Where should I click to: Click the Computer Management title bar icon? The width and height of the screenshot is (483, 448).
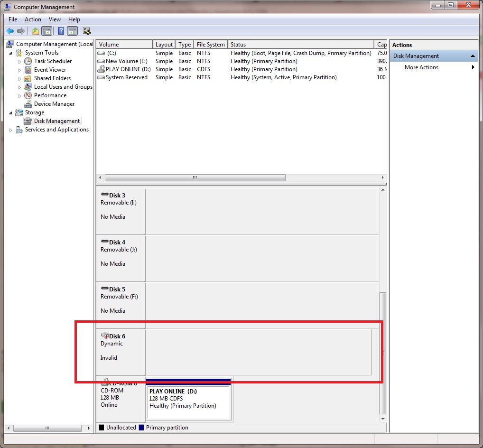(8, 7)
